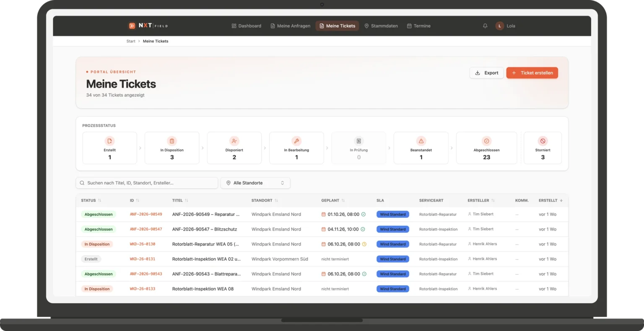Click the In Prüfung card icon
The width and height of the screenshot is (644, 331).
359,141
